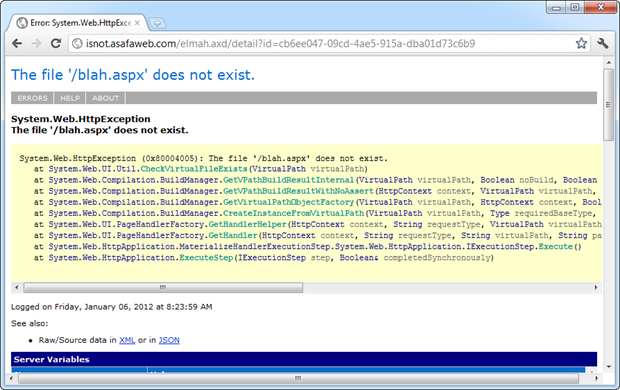Image resolution: width=620 pixels, height=390 pixels.
Task: Click the stack trace scroll-left arrow
Action: tap(17, 288)
